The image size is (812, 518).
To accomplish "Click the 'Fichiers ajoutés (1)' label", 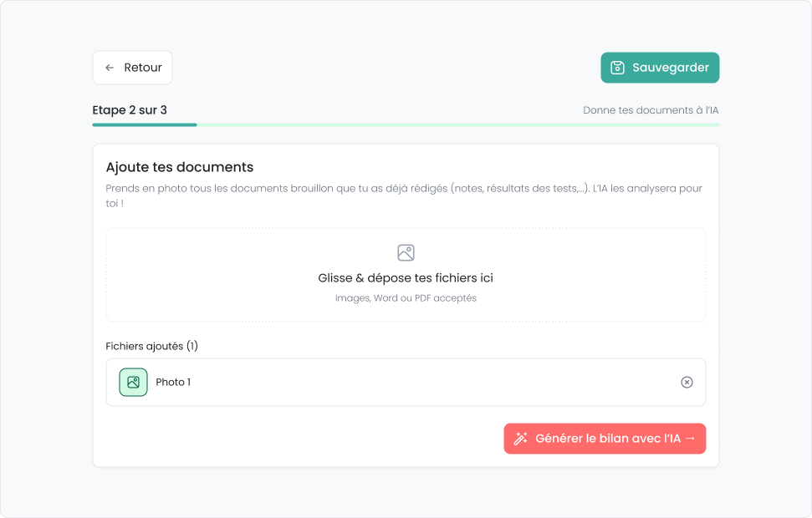I will tap(151, 346).
